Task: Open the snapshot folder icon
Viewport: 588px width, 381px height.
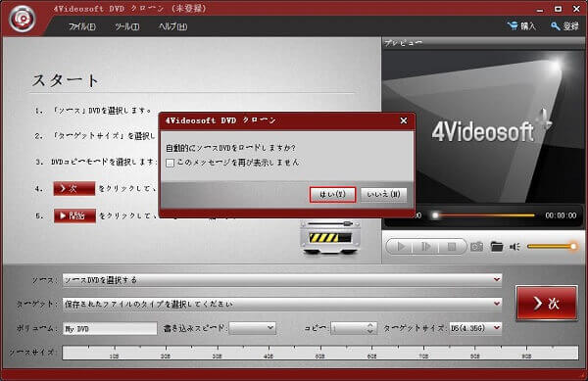Action: [x=497, y=247]
